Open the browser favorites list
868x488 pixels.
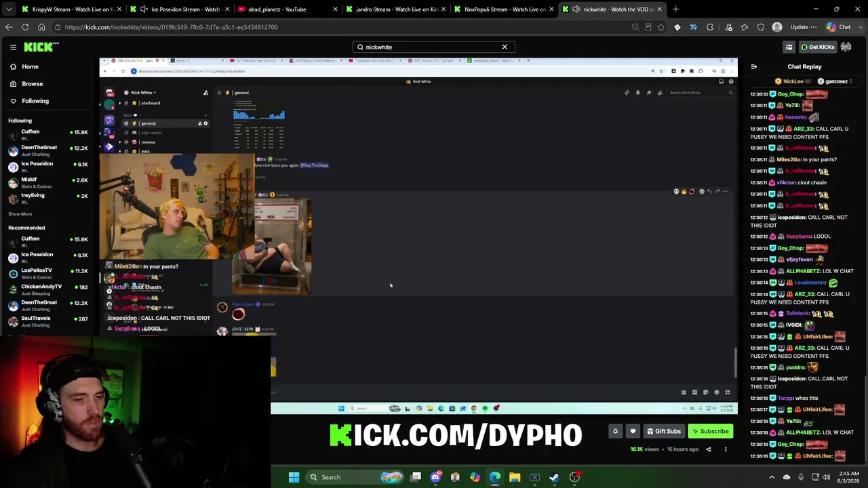(745, 27)
